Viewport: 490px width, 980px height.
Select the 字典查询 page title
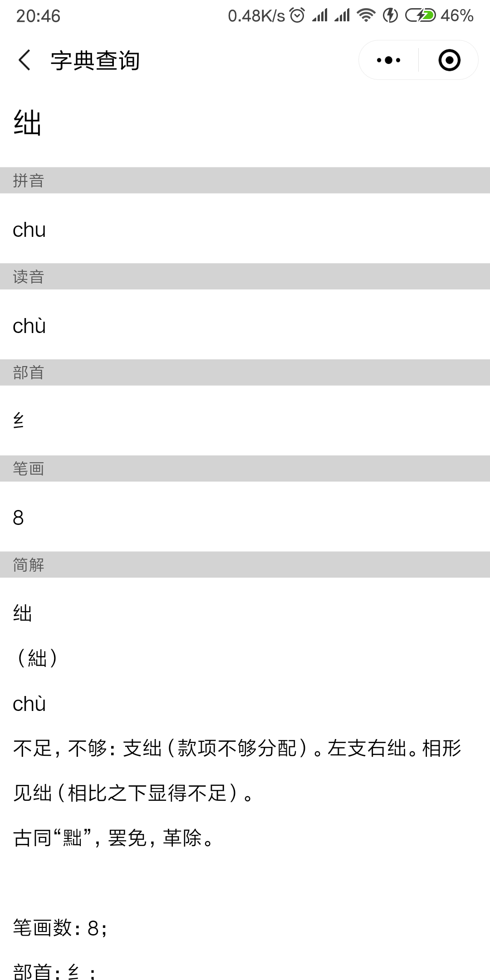click(95, 60)
